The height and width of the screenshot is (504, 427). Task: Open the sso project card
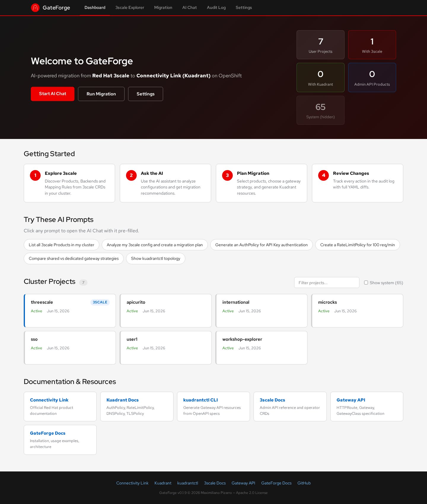click(70, 348)
